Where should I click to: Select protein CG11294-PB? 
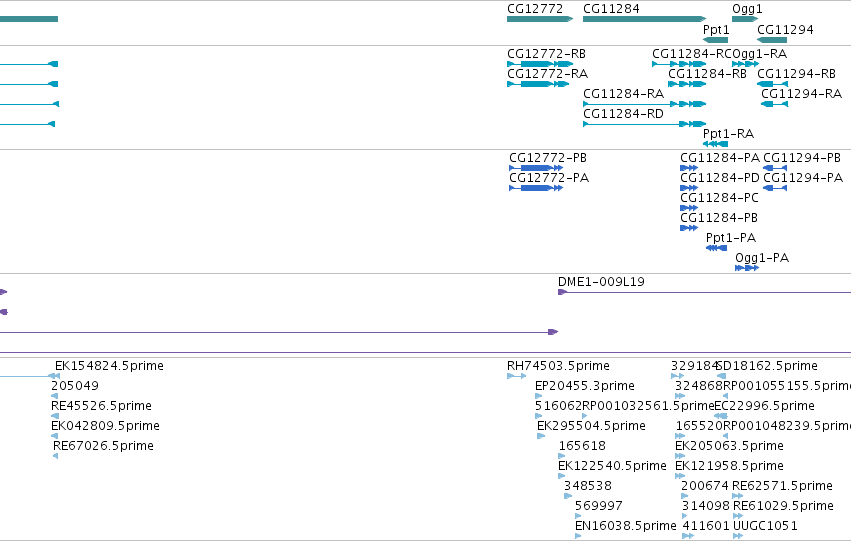[x=775, y=168]
